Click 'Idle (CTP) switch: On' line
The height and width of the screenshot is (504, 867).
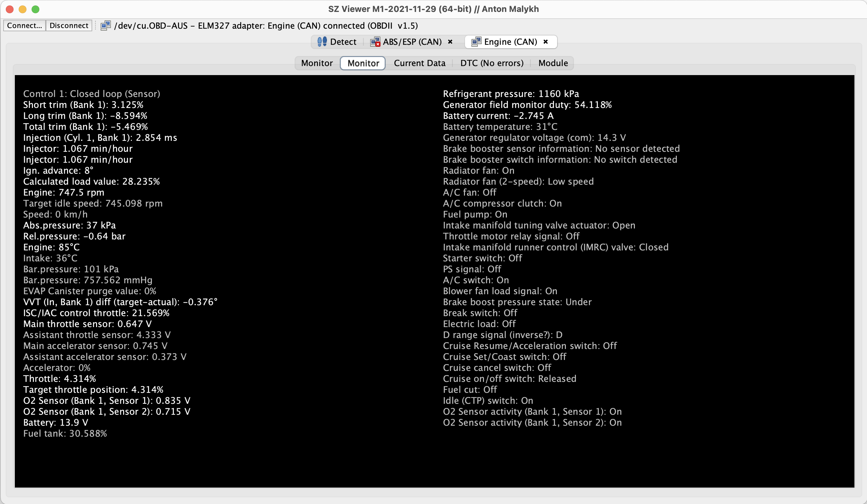(488, 401)
